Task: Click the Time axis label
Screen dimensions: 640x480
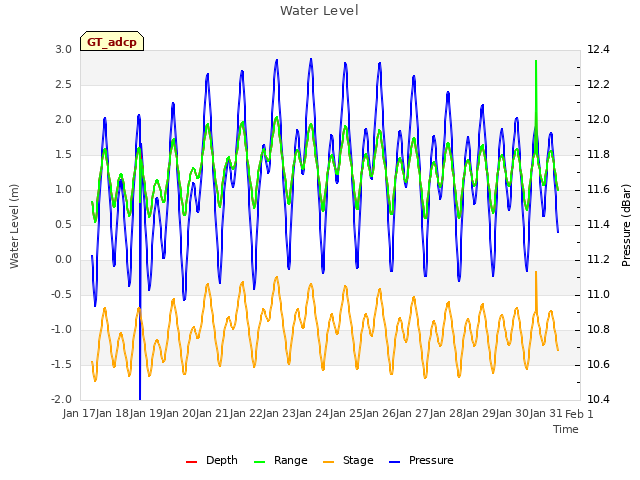Action: coord(566,429)
